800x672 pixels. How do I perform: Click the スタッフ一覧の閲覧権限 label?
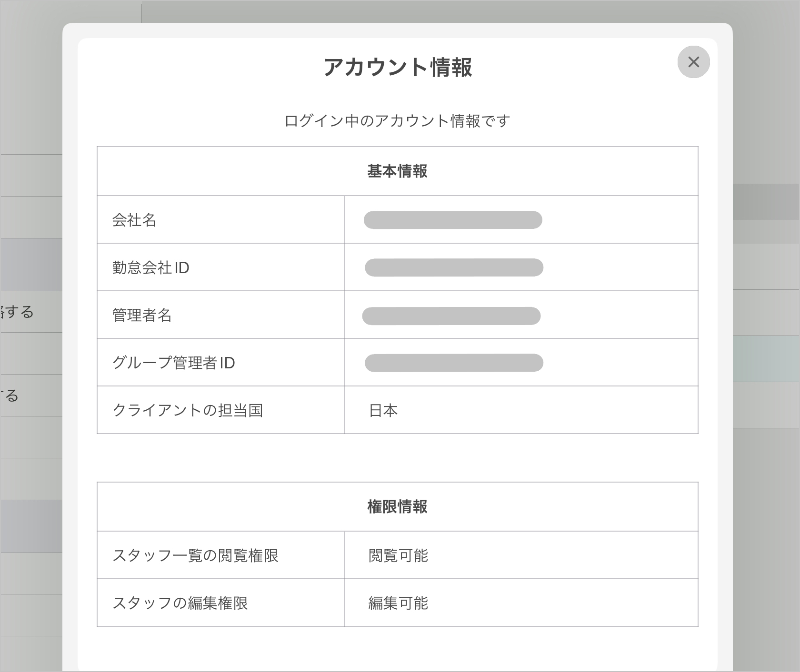coord(195,555)
